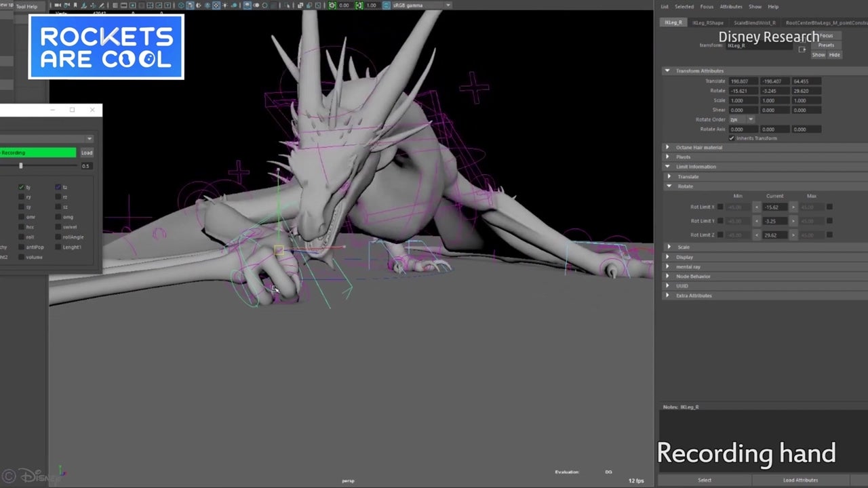
Task: Click the Select button at panel bottom
Action: 705,480
